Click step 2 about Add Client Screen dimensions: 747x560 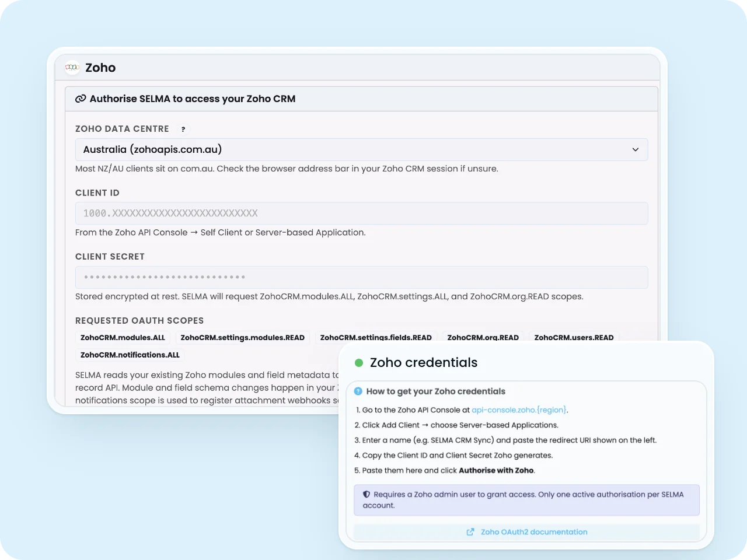tap(456, 425)
